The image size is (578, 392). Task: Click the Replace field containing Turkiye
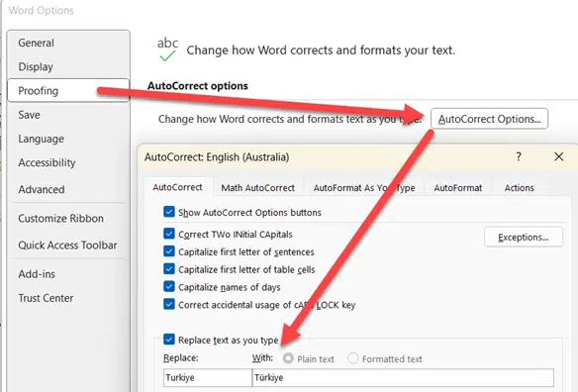point(208,377)
